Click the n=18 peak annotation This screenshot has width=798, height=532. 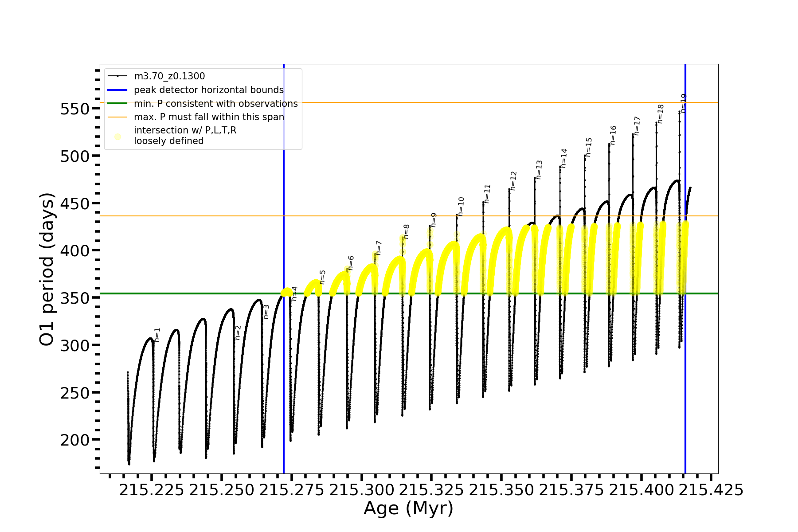point(661,113)
